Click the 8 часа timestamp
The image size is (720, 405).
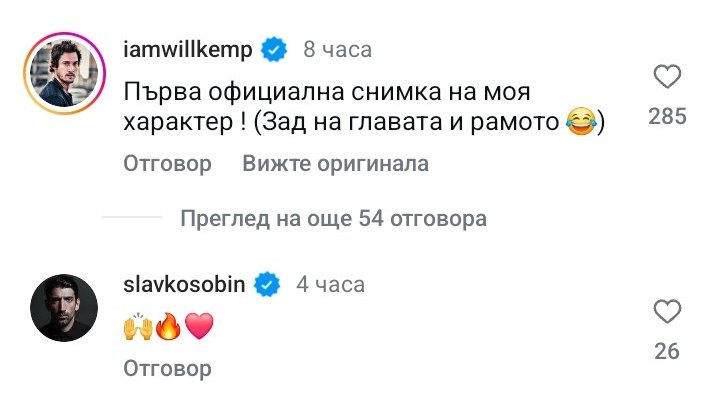click(337, 48)
